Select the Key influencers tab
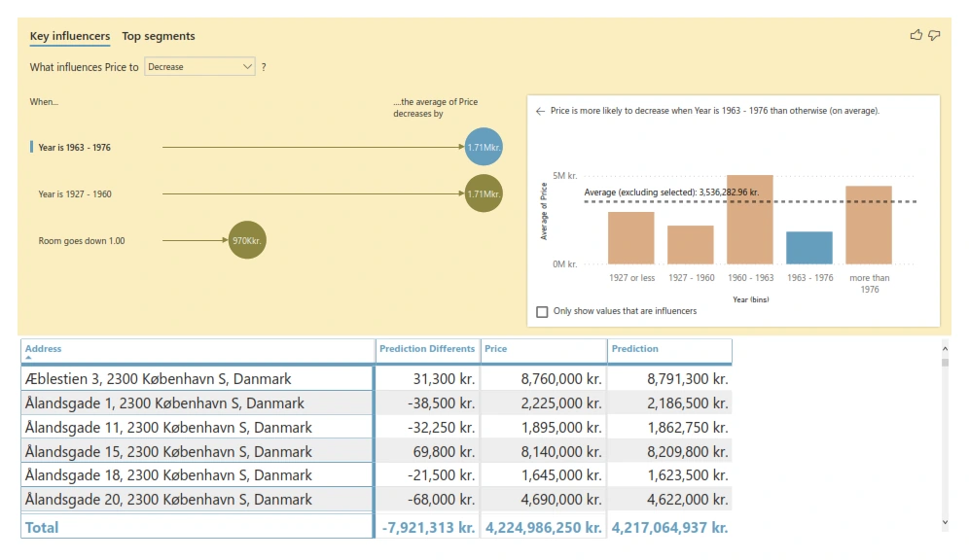The width and height of the screenshot is (969, 560). pyautogui.click(x=70, y=36)
